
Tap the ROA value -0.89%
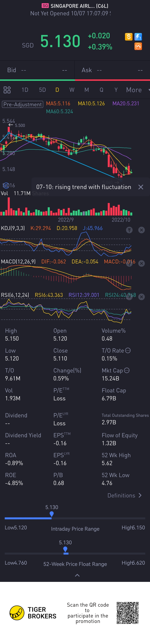pyautogui.click(x=14, y=463)
